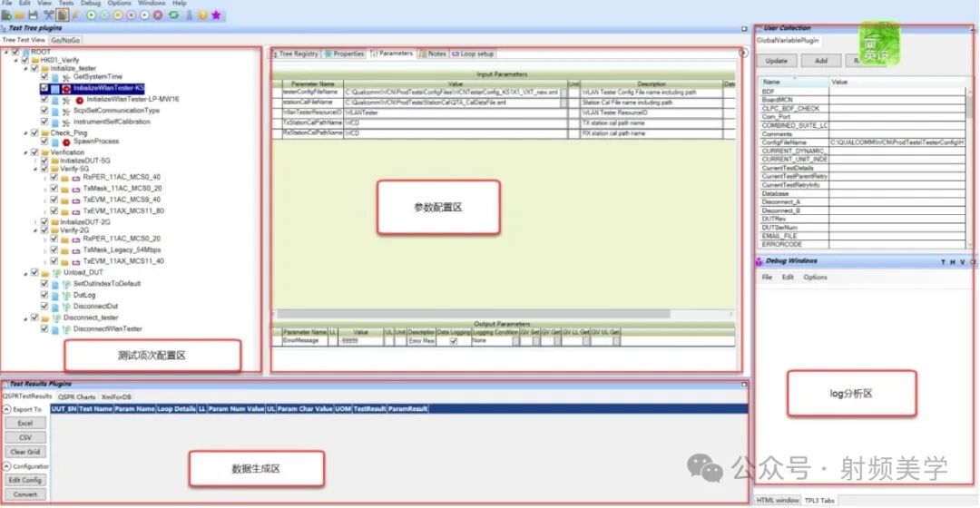Click the Clear Grid button
The width and height of the screenshot is (980, 508).
coord(25,452)
